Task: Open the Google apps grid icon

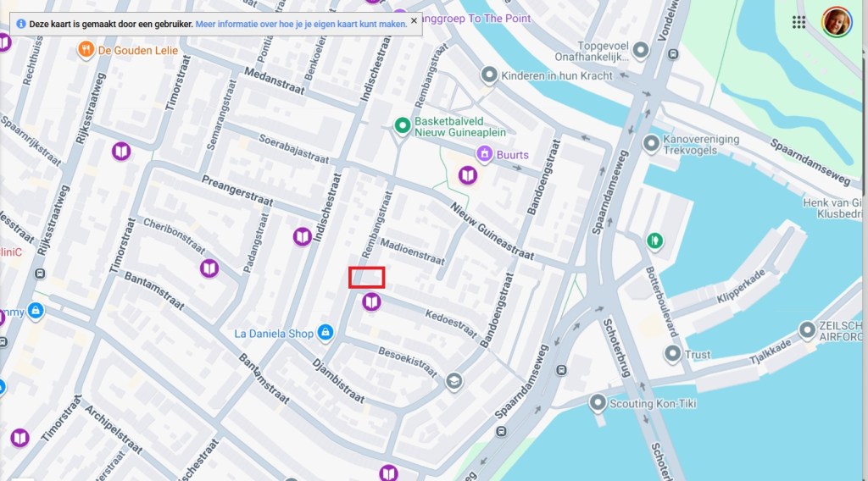Action: click(798, 22)
